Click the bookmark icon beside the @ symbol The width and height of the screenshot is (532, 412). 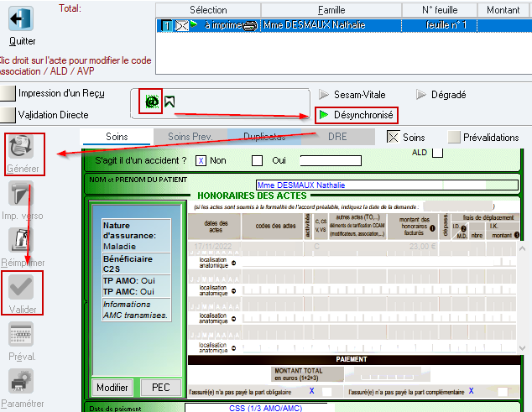coord(170,102)
